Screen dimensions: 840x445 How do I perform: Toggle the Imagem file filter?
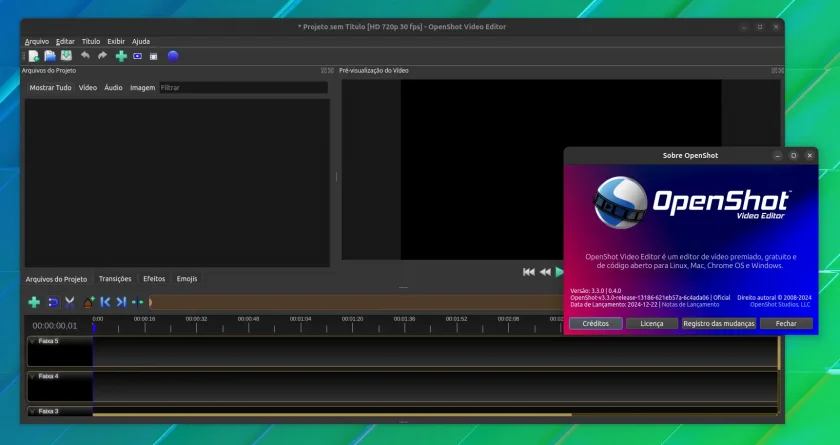point(142,87)
